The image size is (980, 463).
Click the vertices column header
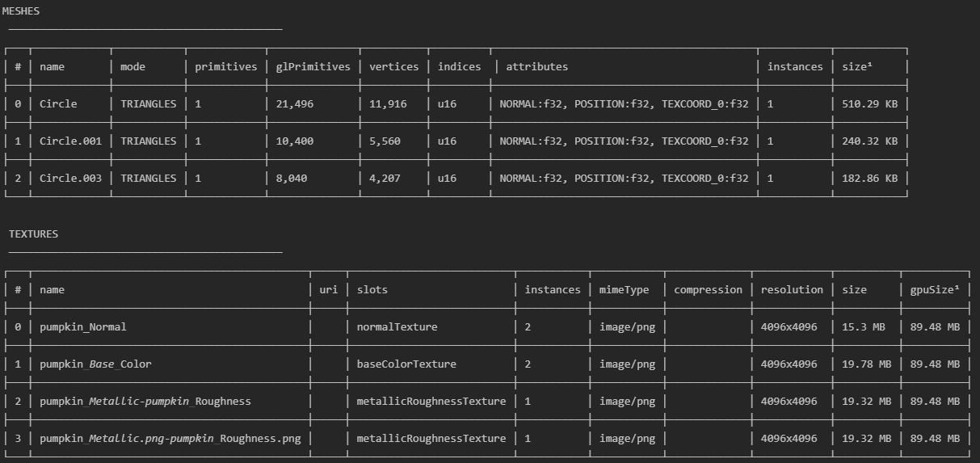(393, 67)
